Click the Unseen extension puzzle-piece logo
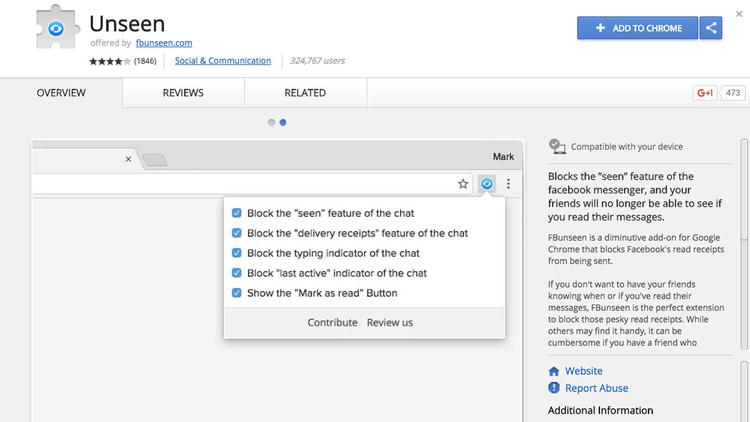Viewport: 750px width, 422px height. [57, 27]
